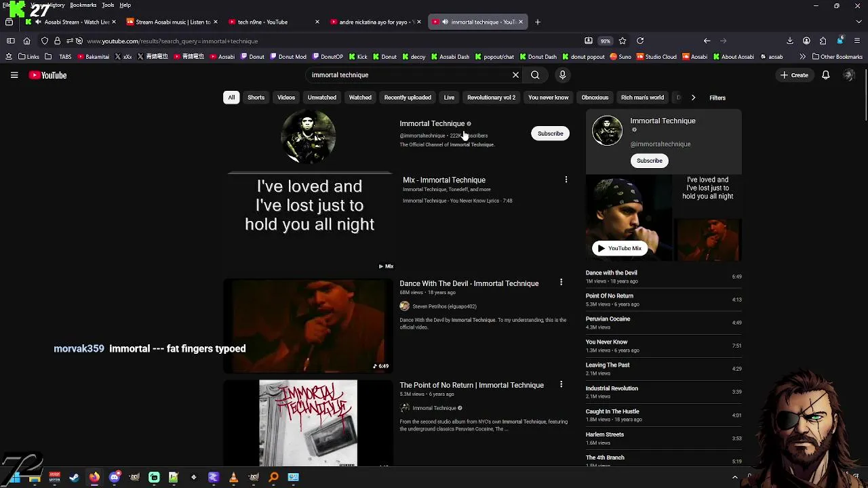Open the browser sidebar toggle
Image resolution: width=868 pixels, height=488 pixels.
11,41
